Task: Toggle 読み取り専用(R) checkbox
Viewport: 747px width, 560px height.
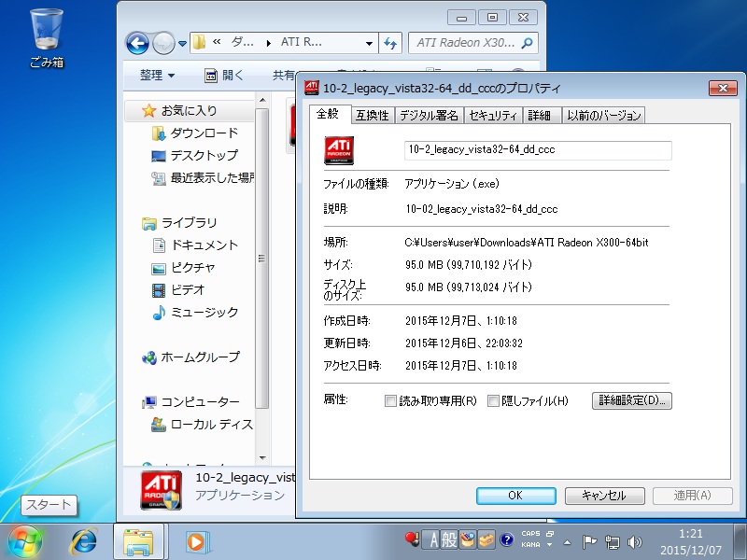Action: 390,401
